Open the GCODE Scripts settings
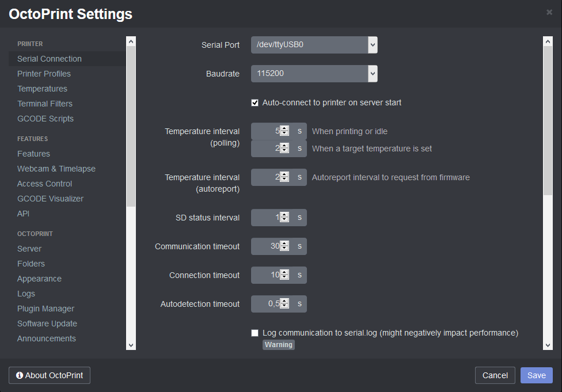 tap(45, 119)
